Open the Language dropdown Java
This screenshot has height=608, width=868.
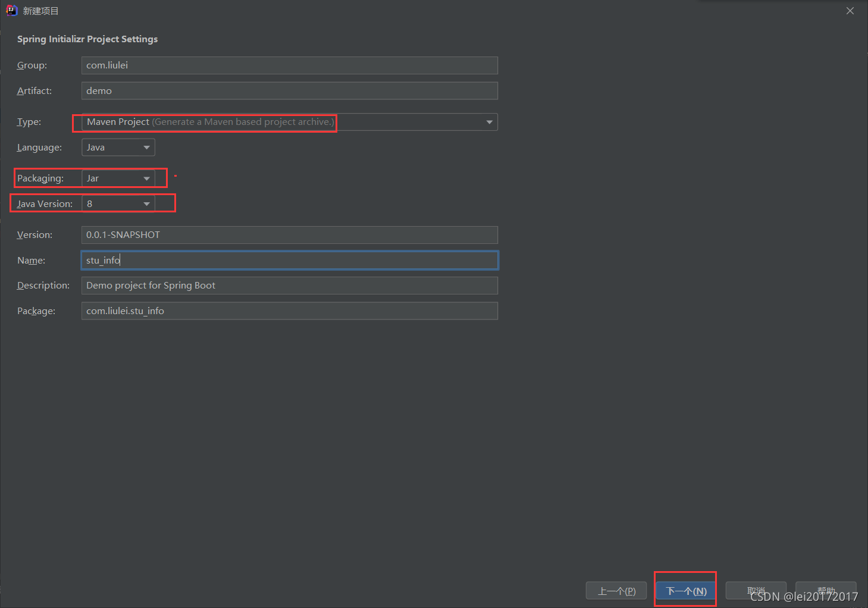118,148
